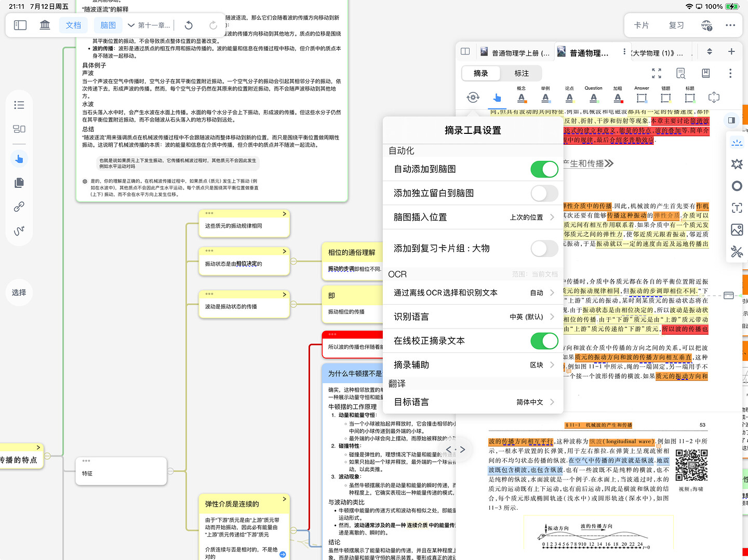Switch to the 摘录 tab
The width and height of the screenshot is (748, 560).
(481, 73)
